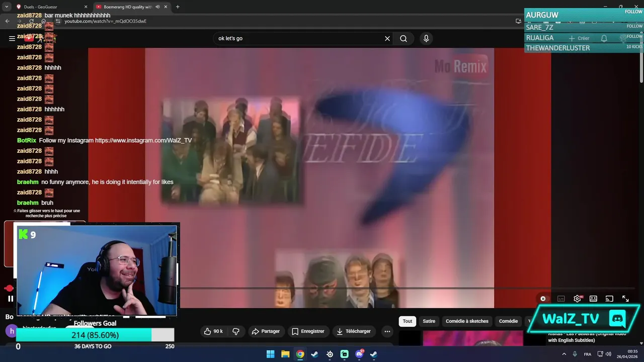This screenshot has height=362, width=644.
Task: Open the YouTube notifications bell
Action: pyautogui.click(x=604, y=38)
